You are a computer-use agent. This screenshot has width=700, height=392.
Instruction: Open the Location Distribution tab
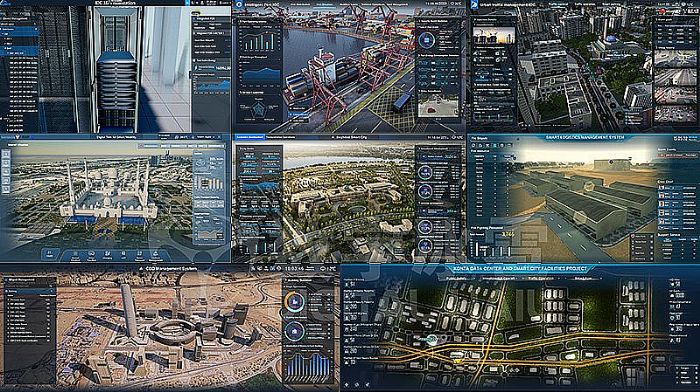click(250, 137)
